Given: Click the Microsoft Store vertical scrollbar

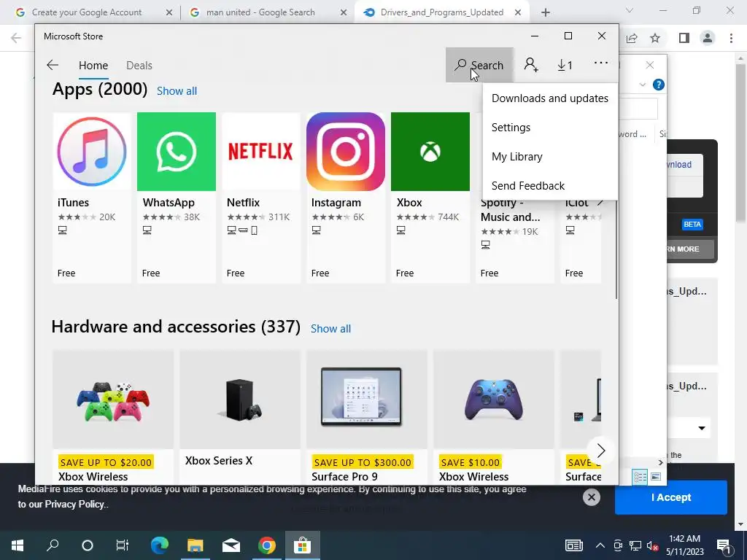Looking at the screenshot, I should coord(616,249).
